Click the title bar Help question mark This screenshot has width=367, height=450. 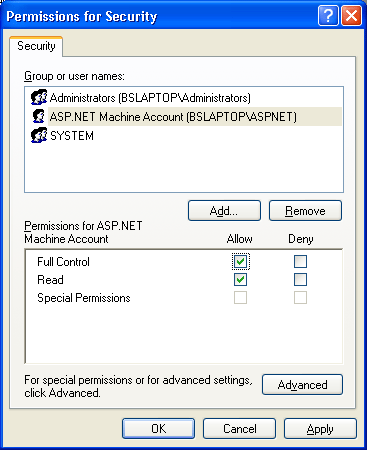tap(328, 16)
